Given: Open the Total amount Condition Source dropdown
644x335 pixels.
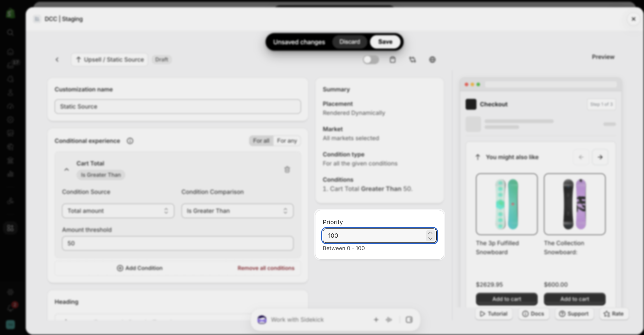Looking at the screenshot, I should pyautogui.click(x=118, y=211).
